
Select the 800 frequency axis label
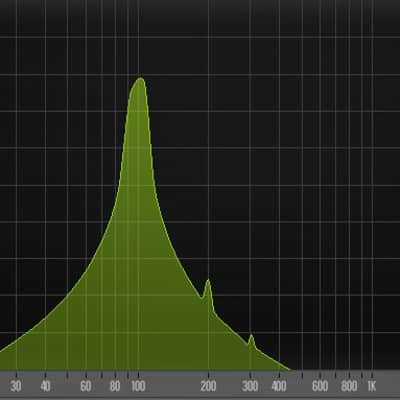click(x=349, y=386)
